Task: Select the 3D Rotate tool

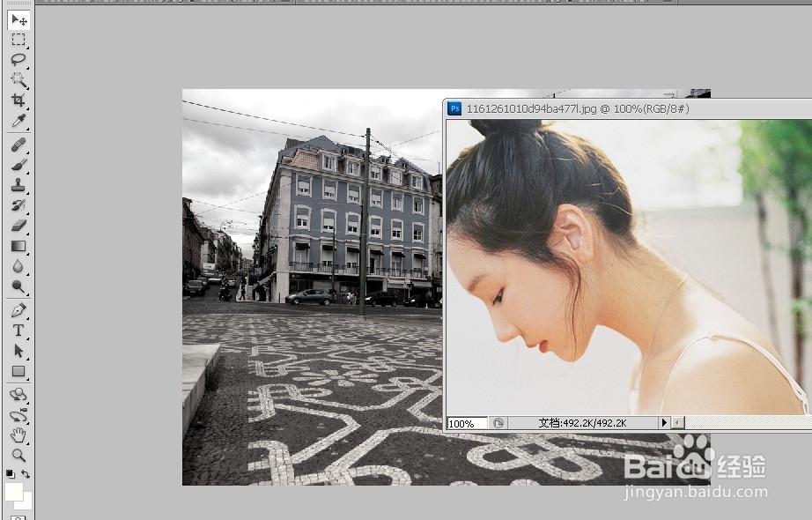Action: tap(18, 395)
